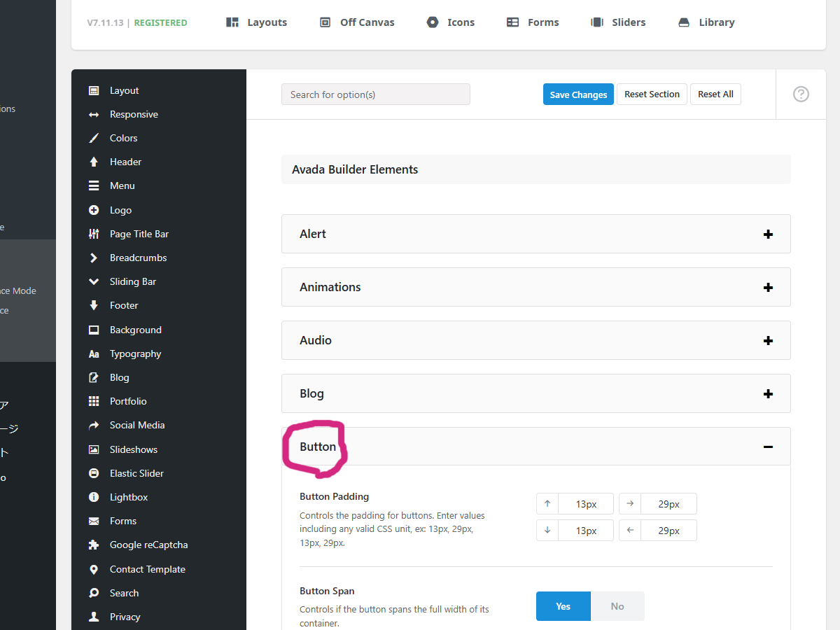840x630 pixels.
Task: Click the Google reCaptcha puzzle icon
Action: [94, 545]
